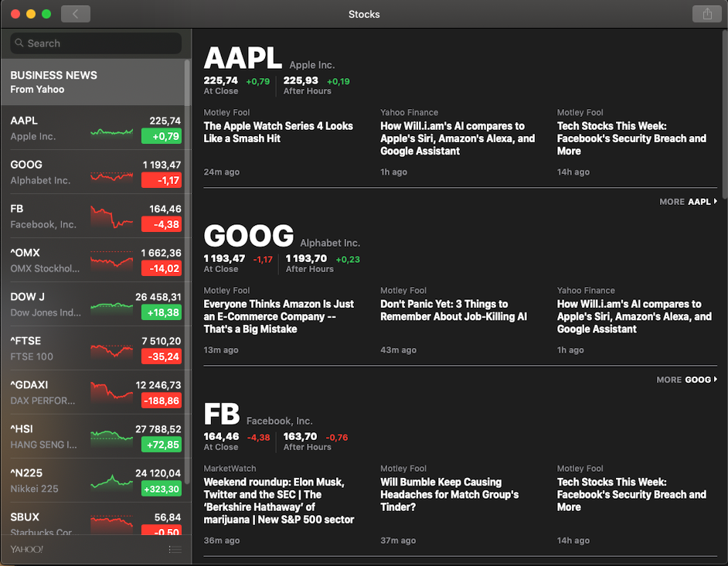The width and height of the screenshot is (728, 566).
Task: Click the Yahoo! logo in the sidebar footer
Action: (x=27, y=549)
